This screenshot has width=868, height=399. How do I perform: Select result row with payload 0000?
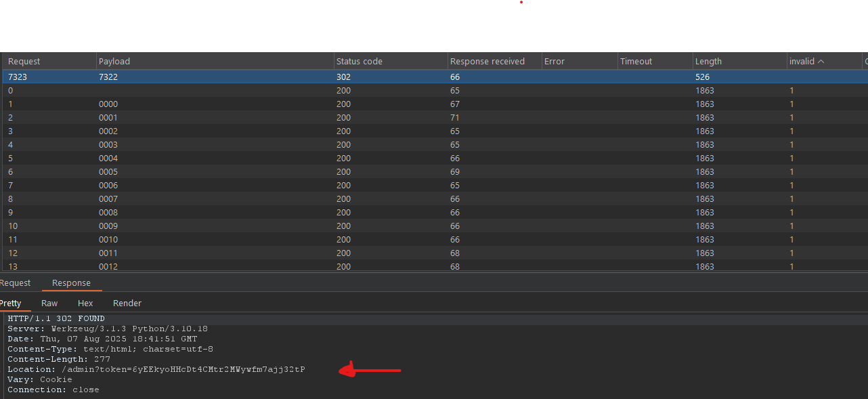(108, 104)
